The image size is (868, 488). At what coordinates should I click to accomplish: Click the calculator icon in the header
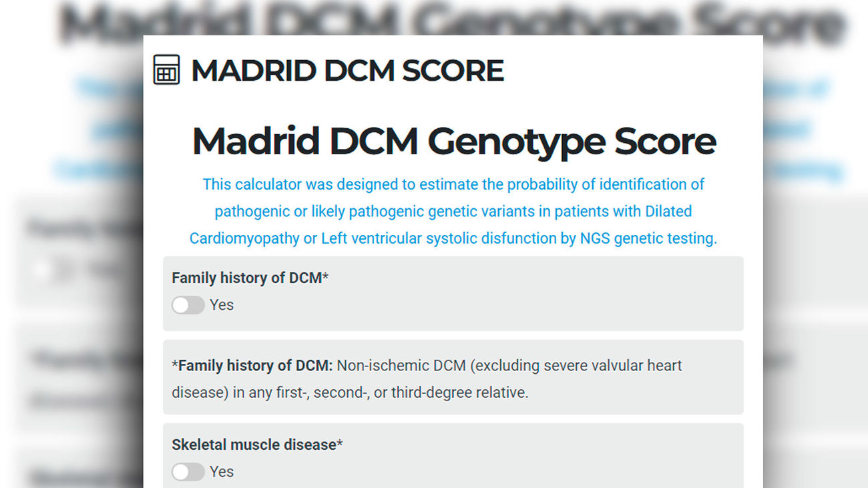point(166,70)
